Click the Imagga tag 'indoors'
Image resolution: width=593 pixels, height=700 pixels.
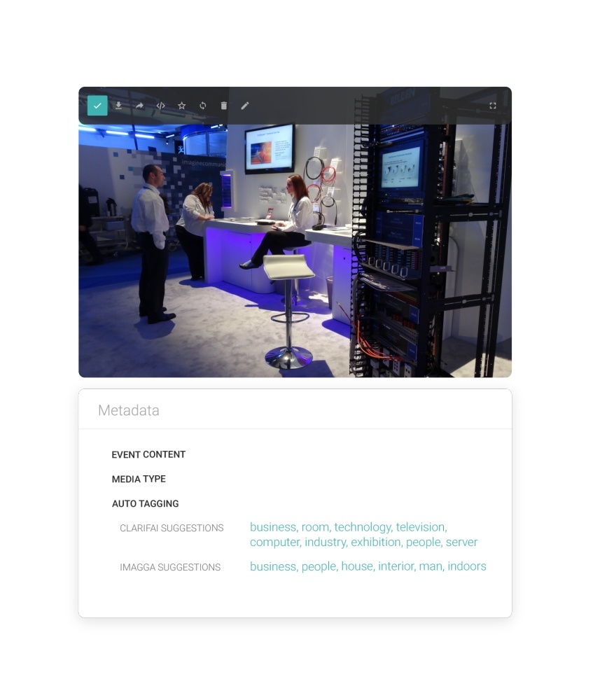(467, 566)
